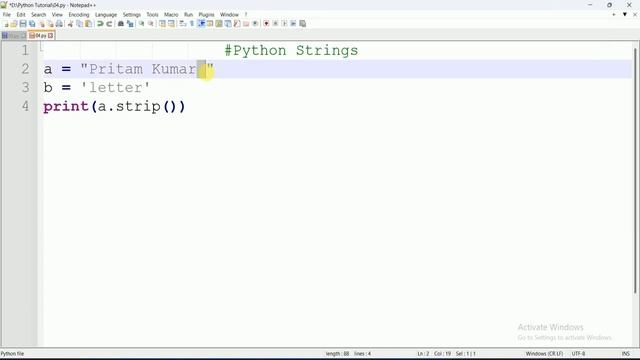This screenshot has height=360, width=640.
Task: Click the Save All toolbar icon
Action: pyautogui.click(x=32, y=24)
